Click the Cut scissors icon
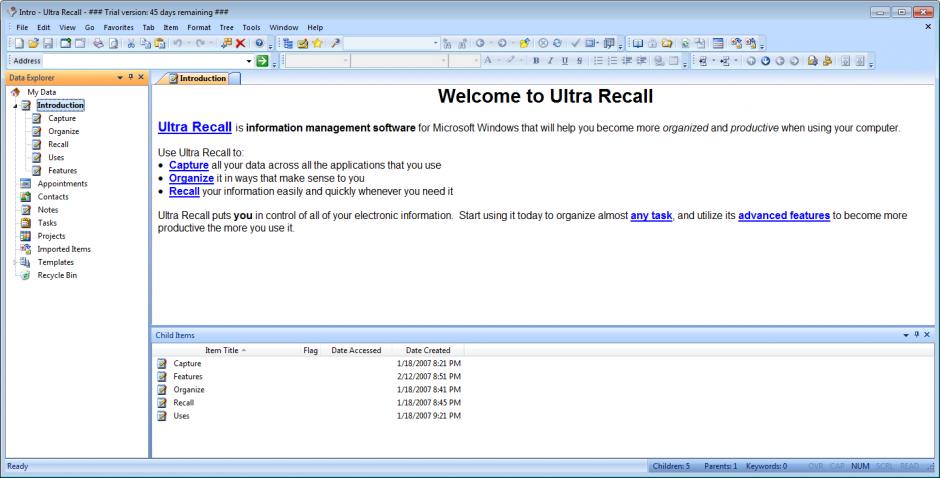 point(131,43)
